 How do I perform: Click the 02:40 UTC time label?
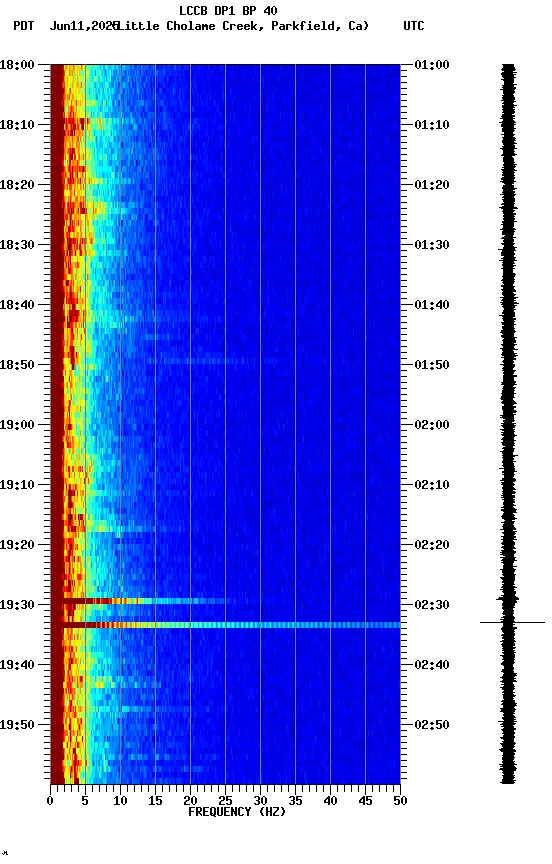tap(432, 666)
